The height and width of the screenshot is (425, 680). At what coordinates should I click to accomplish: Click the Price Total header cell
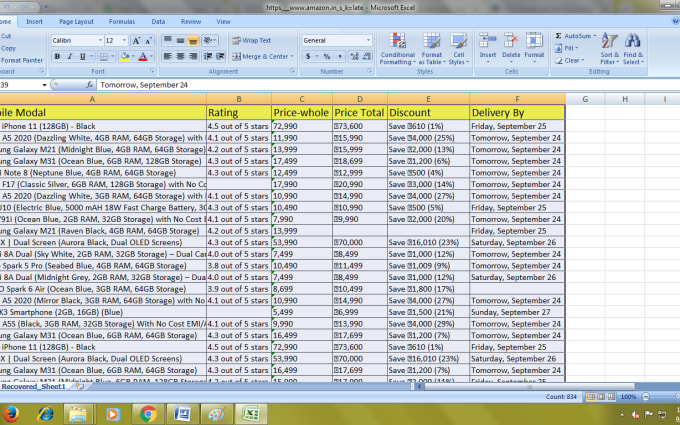(360, 113)
